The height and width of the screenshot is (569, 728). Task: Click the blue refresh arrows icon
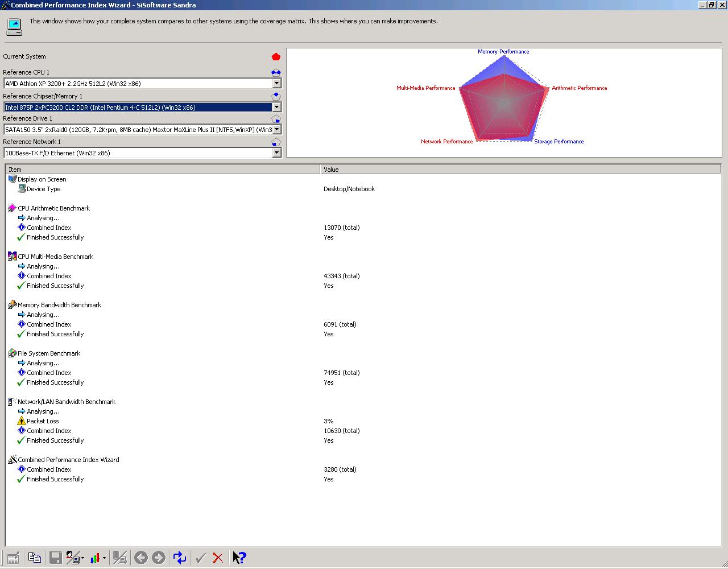pyautogui.click(x=180, y=558)
